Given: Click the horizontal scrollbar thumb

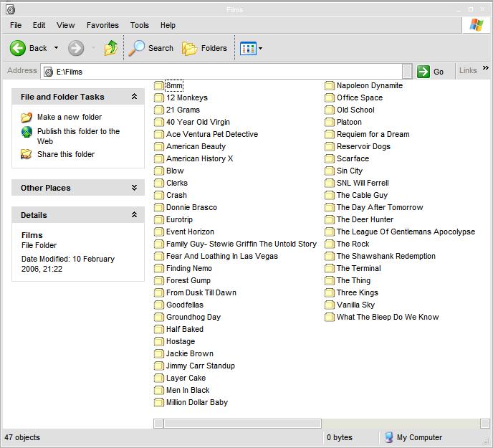Looking at the screenshot, I should point(242,424).
